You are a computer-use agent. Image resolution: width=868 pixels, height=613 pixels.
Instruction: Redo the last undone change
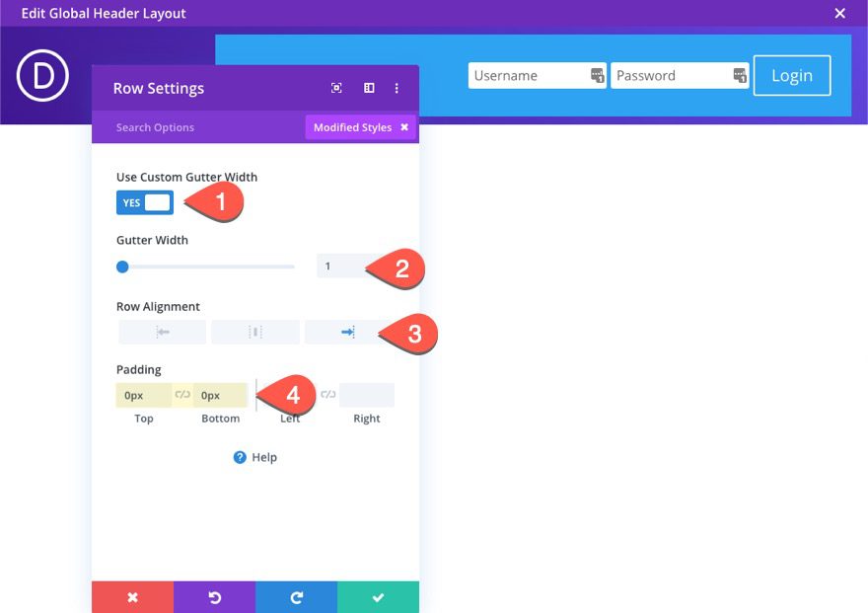click(x=296, y=597)
